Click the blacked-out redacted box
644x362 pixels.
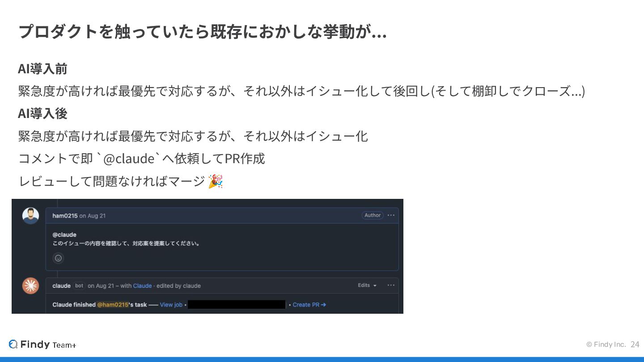237,305
